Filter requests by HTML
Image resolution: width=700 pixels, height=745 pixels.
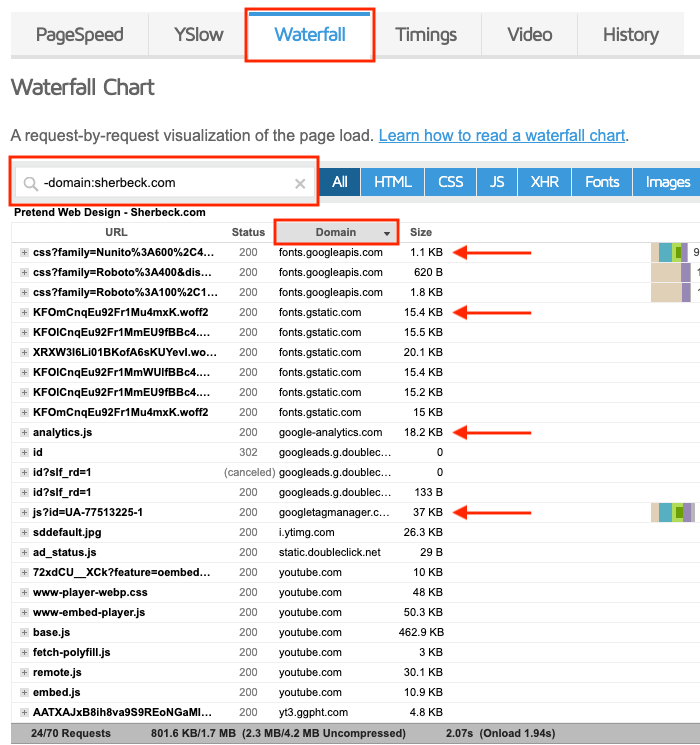(x=393, y=182)
